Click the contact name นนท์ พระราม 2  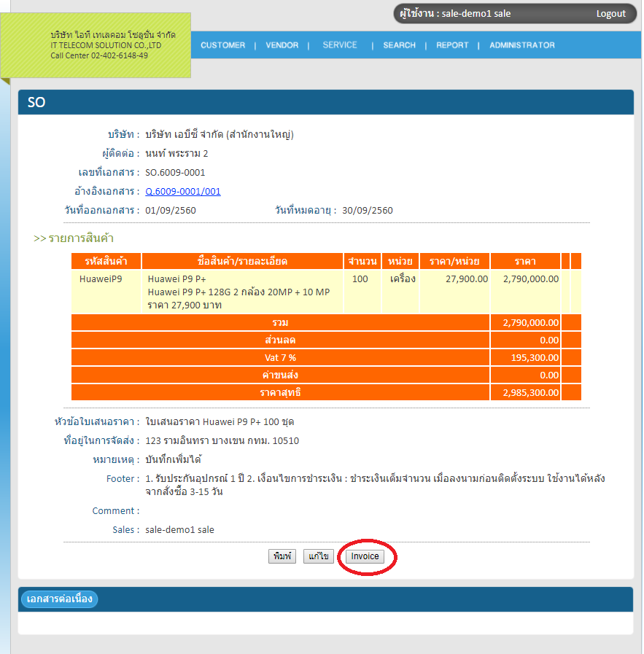click(x=176, y=154)
